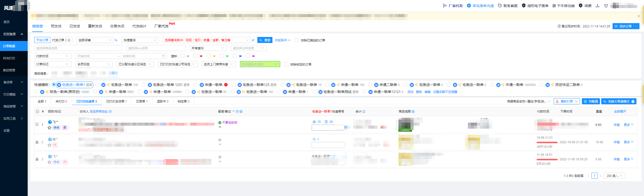Click the green 按疫情城市筛选 filter box
The height and width of the screenshot is (196, 644).
[x=260, y=64]
